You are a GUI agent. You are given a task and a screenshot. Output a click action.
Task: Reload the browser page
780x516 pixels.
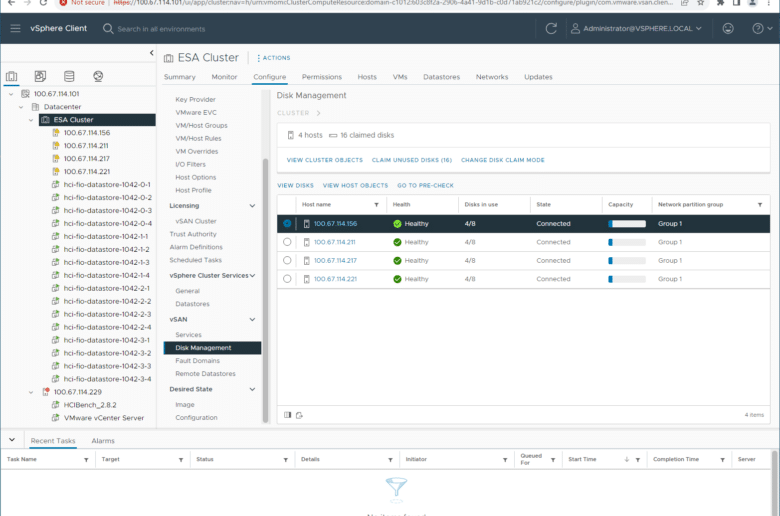point(43,2)
